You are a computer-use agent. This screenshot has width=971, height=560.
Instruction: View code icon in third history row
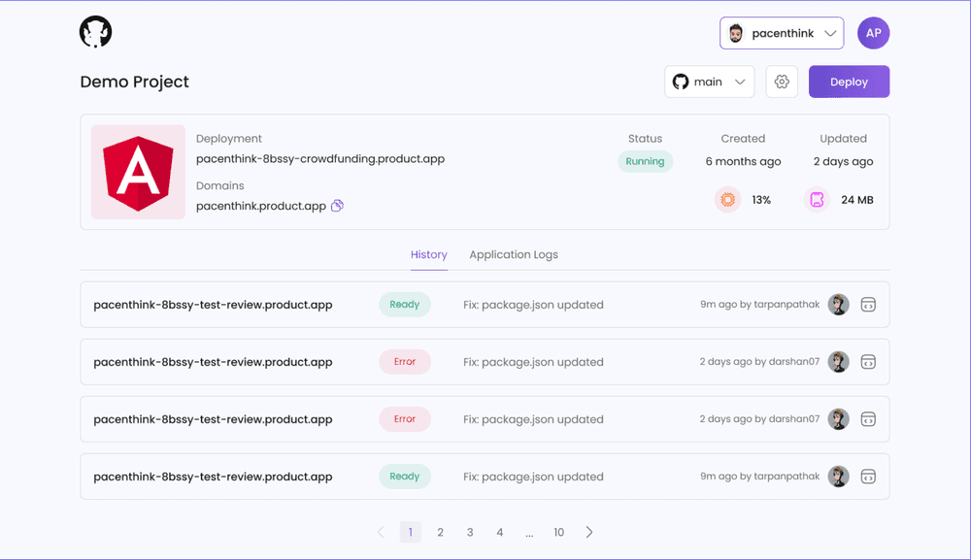click(868, 419)
